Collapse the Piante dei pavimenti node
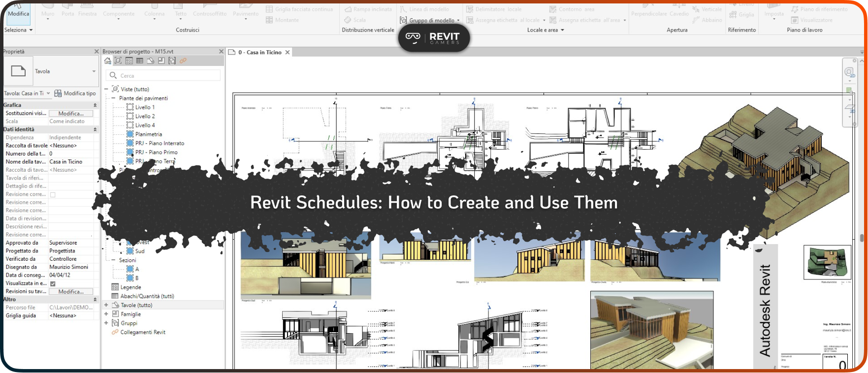 click(x=114, y=98)
